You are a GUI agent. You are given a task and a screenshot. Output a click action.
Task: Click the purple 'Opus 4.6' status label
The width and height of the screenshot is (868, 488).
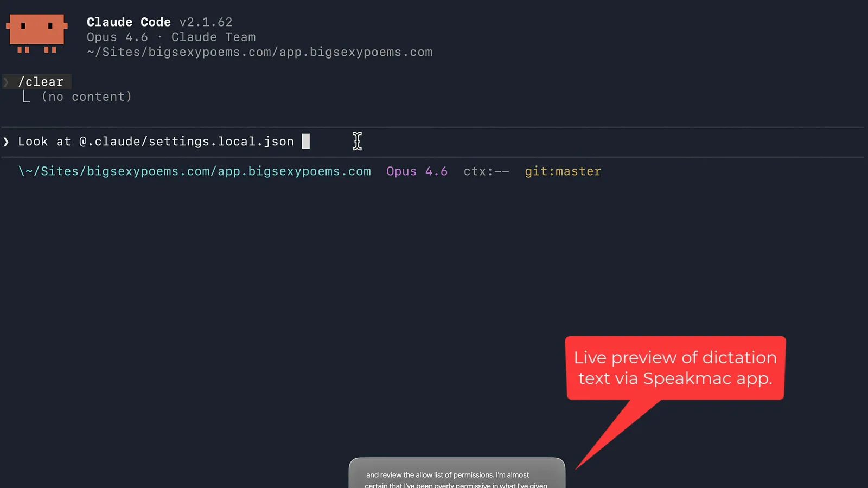pos(417,171)
